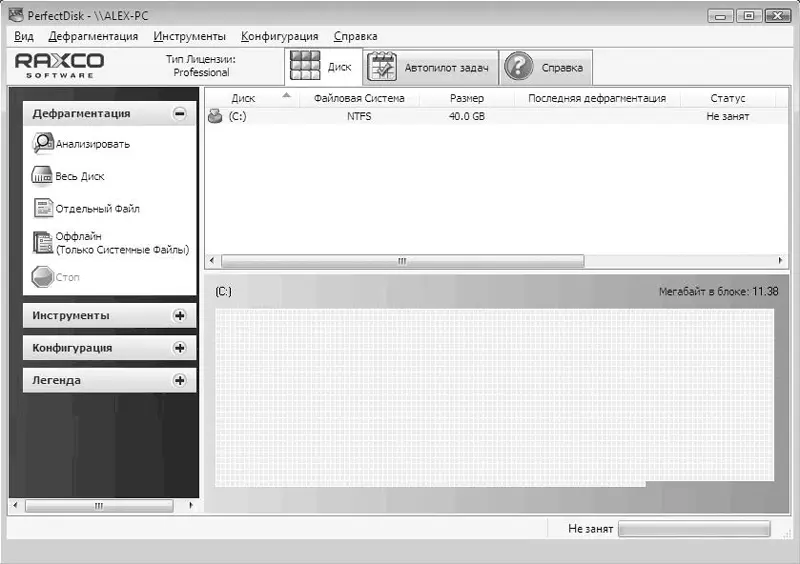Screen dimensions: 800x564
Task: Maximize the PerfectDisk window
Action: click(749, 16)
